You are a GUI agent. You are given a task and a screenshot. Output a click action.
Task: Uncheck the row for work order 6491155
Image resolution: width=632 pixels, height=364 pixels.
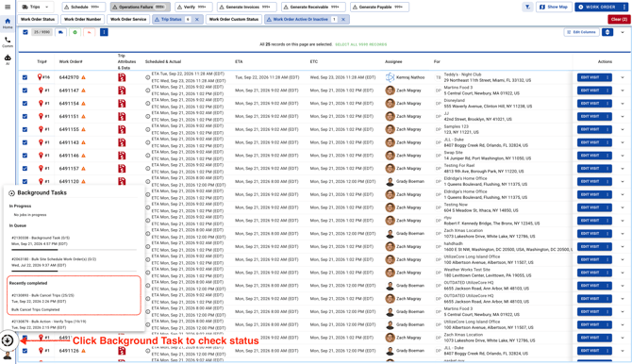[x=25, y=129]
